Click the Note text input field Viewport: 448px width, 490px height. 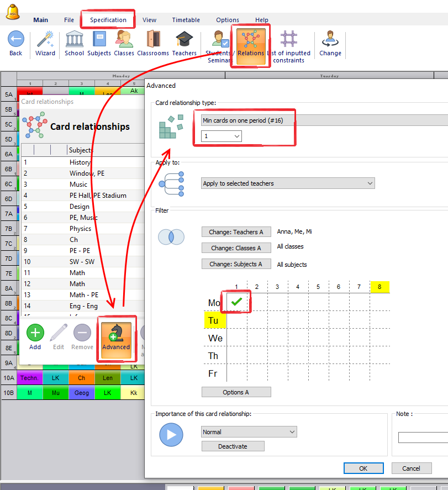tap(423, 438)
